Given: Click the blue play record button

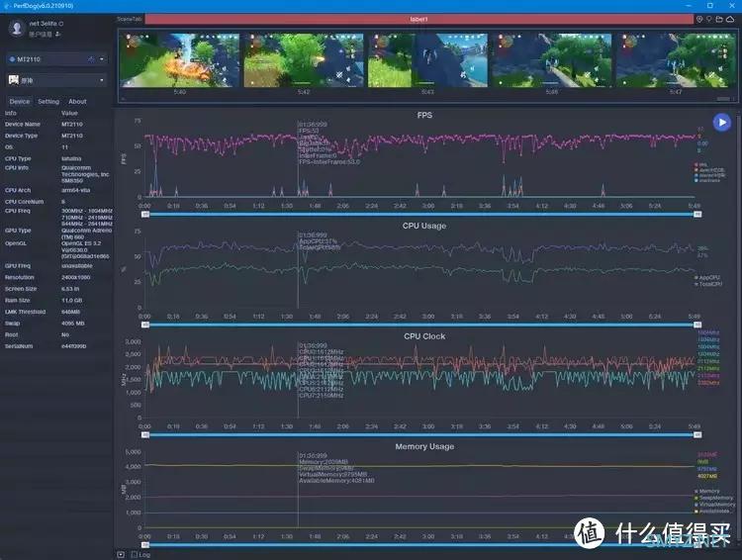Looking at the screenshot, I should [x=721, y=123].
